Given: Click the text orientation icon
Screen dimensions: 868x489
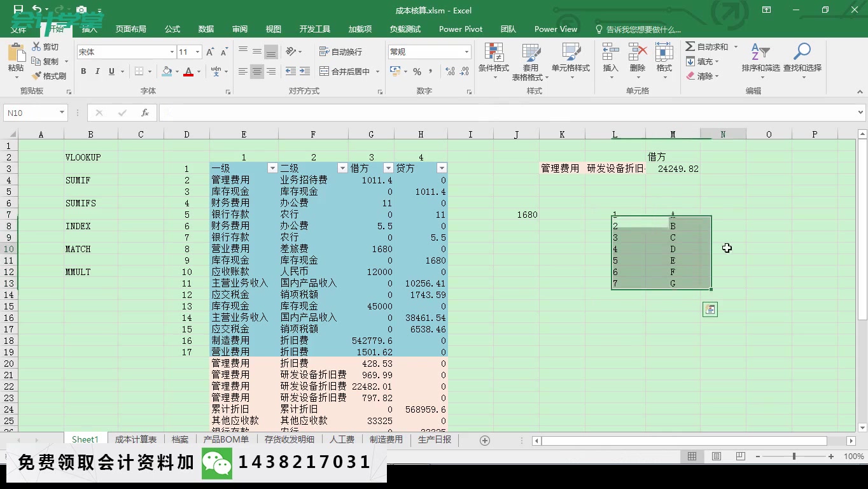Looking at the screenshot, I should click(291, 52).
